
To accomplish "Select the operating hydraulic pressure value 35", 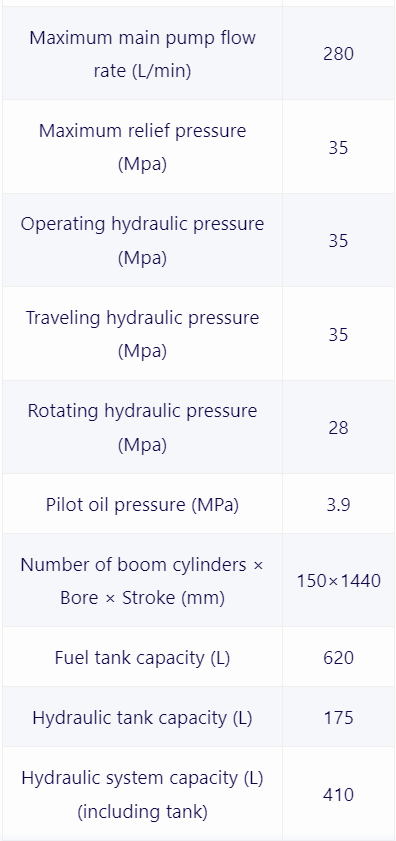I will (339, 241).
